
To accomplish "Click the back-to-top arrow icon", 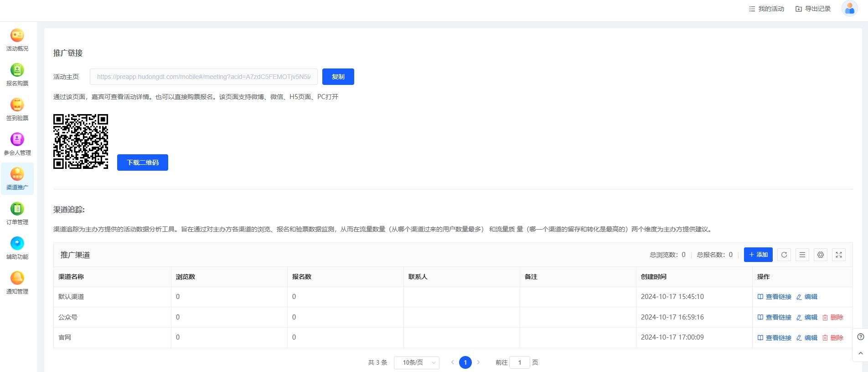I will pyautogui.click(x=861, y=353).
